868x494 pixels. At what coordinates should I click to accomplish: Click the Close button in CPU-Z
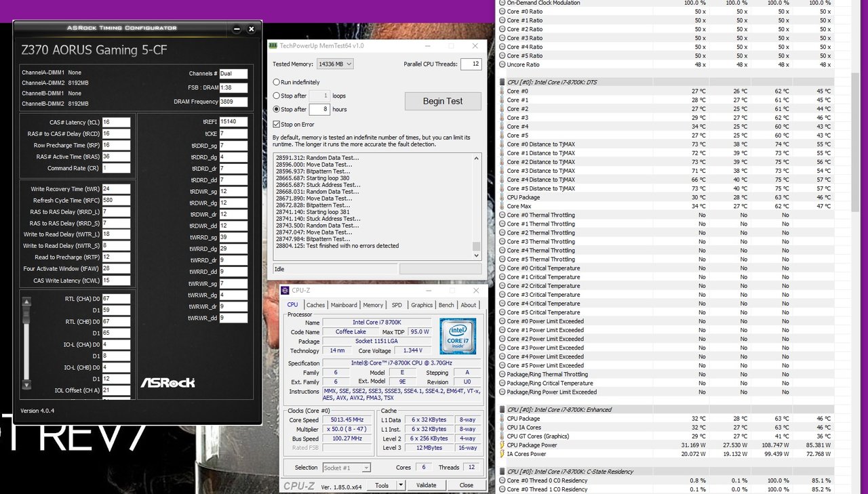(467, 485)
